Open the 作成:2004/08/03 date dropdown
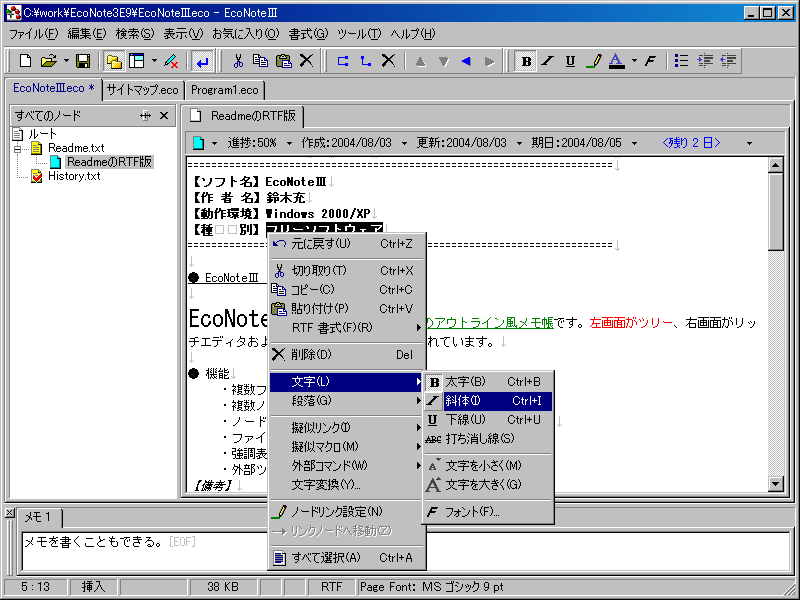This screenshot has width=800, height=600. tap(404, 143)
